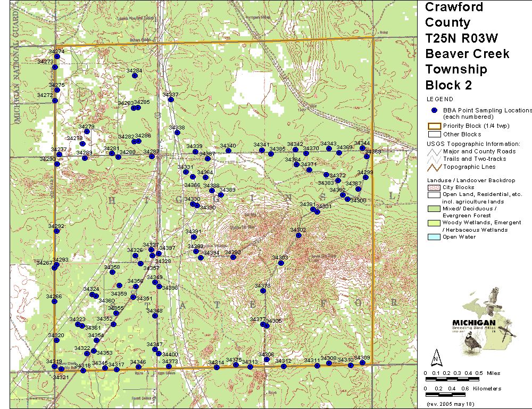Click sampling point dot 34340
The image size is (532, 409).
pyautogui.click(x=228, y=151)
